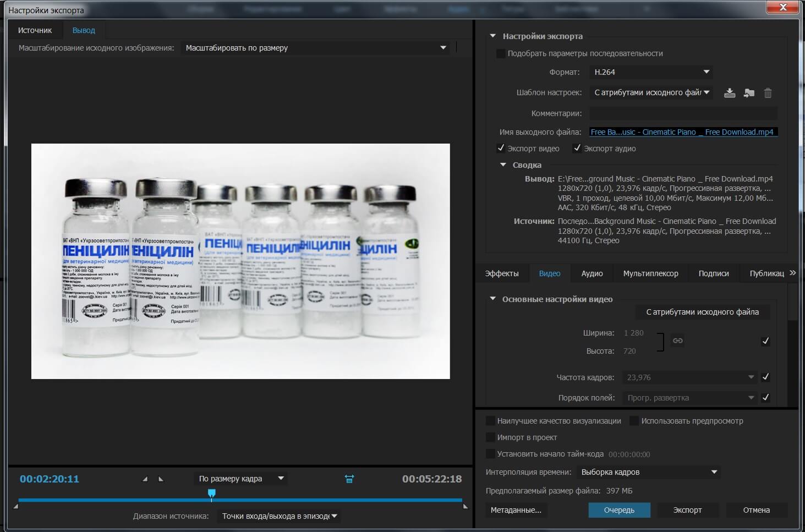
Task: Enable Maximum Render Quality checkbox
Action: [490, 421]
